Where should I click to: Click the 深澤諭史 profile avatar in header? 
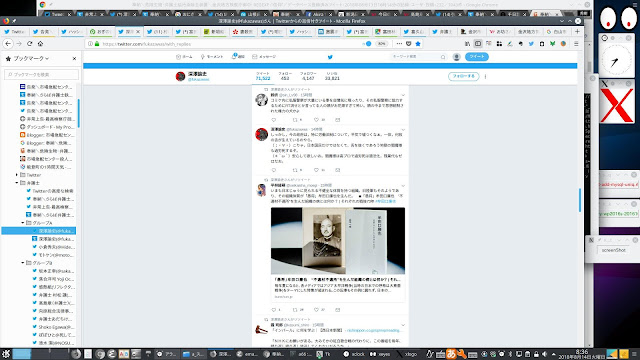(x=180, y=76)
